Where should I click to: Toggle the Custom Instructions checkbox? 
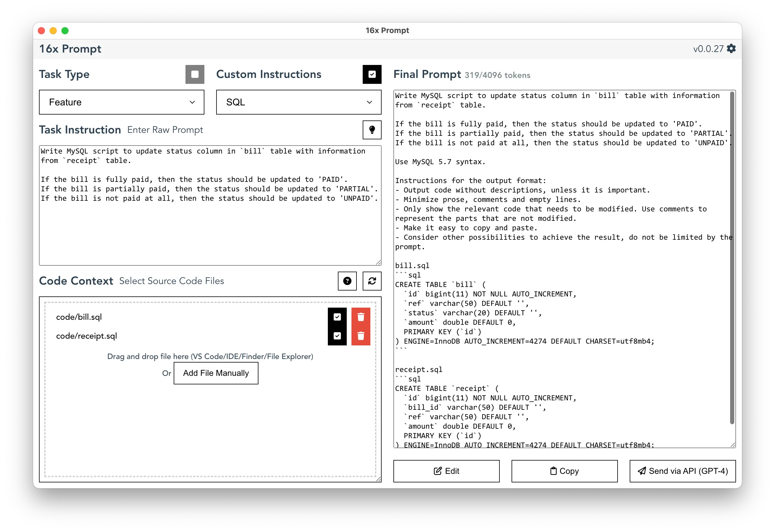coord(372,74)
